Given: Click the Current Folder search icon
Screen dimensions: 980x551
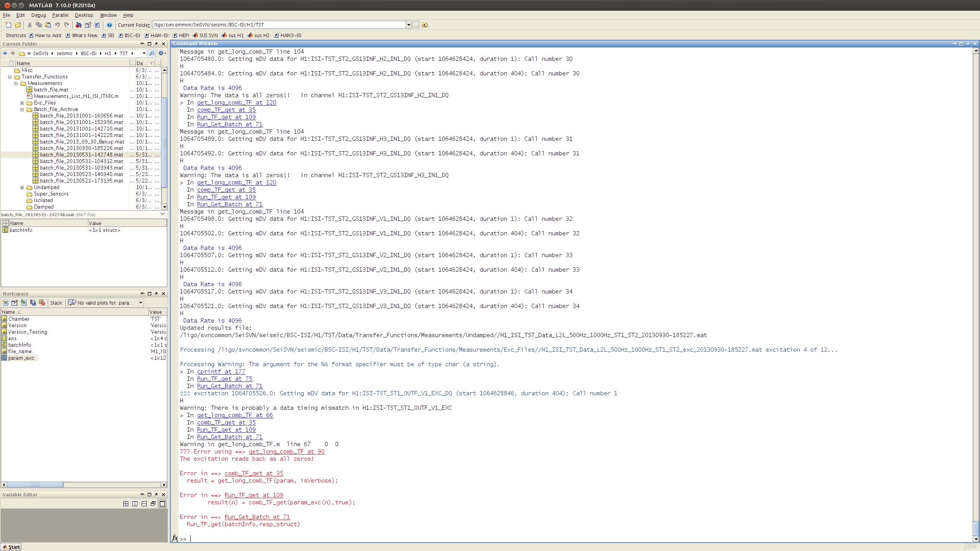Looking at the screenshot, I should tap(152, 53).
